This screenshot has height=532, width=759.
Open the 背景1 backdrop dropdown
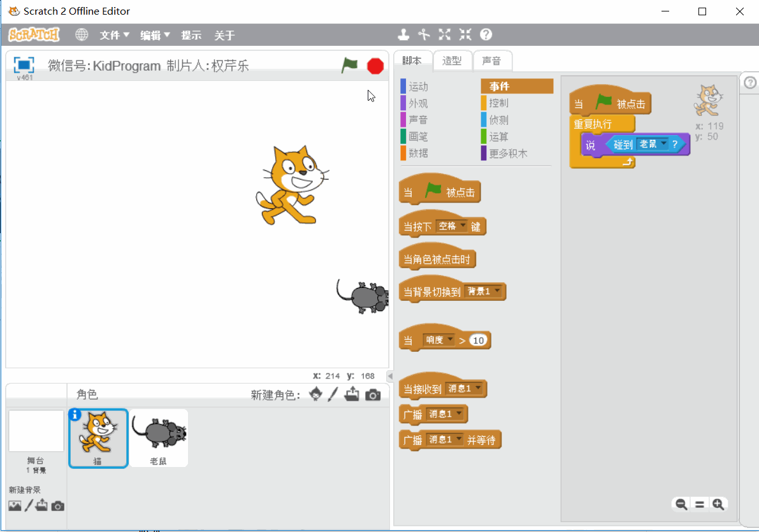point(484,292)
